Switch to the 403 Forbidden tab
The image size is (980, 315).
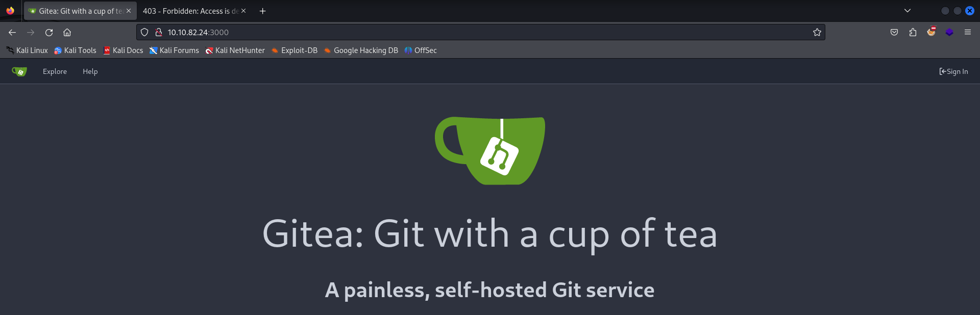click(x=190, y=11)
